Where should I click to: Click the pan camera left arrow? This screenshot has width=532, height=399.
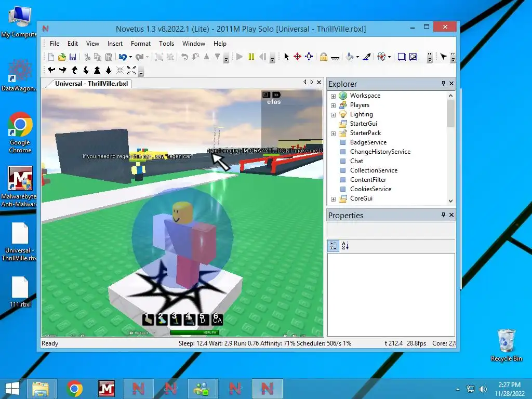[x=51, y=70]
